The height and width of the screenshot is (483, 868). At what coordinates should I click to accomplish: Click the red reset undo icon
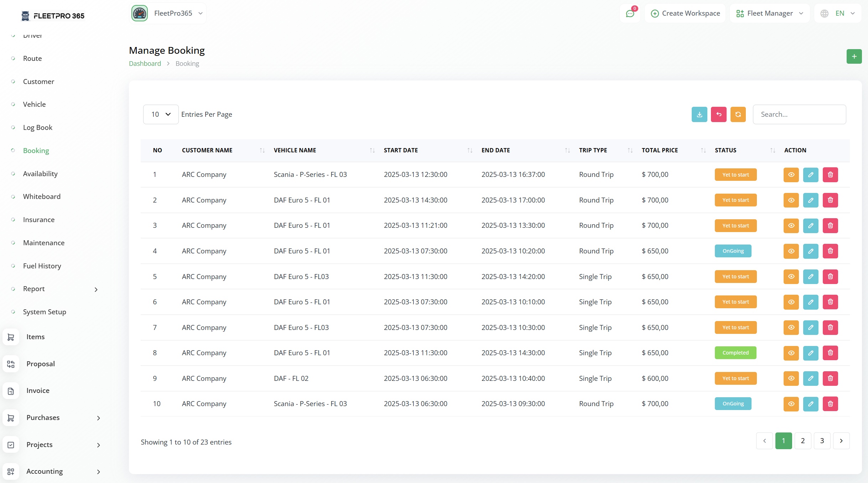click(718, 114)
